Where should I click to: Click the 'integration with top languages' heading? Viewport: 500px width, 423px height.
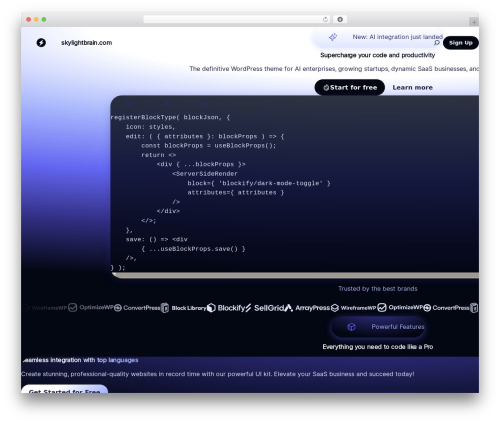pos(94,360)
